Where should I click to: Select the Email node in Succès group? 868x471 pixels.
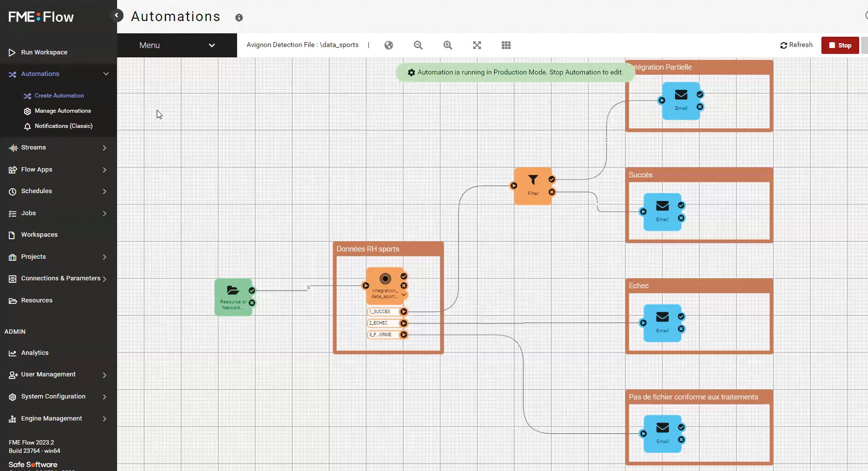click(662, 212)
